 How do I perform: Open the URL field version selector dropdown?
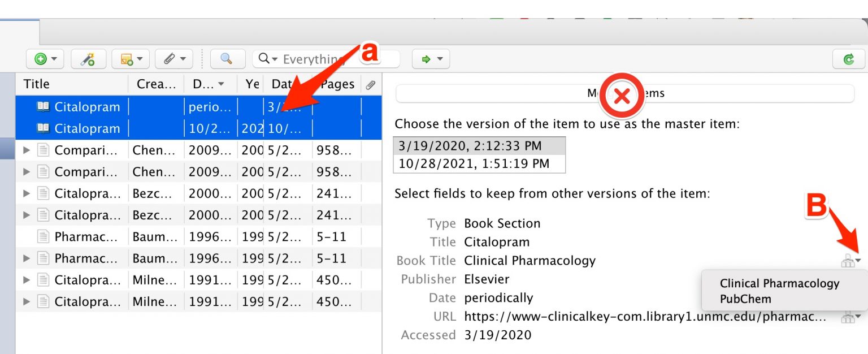coord(848,316)
